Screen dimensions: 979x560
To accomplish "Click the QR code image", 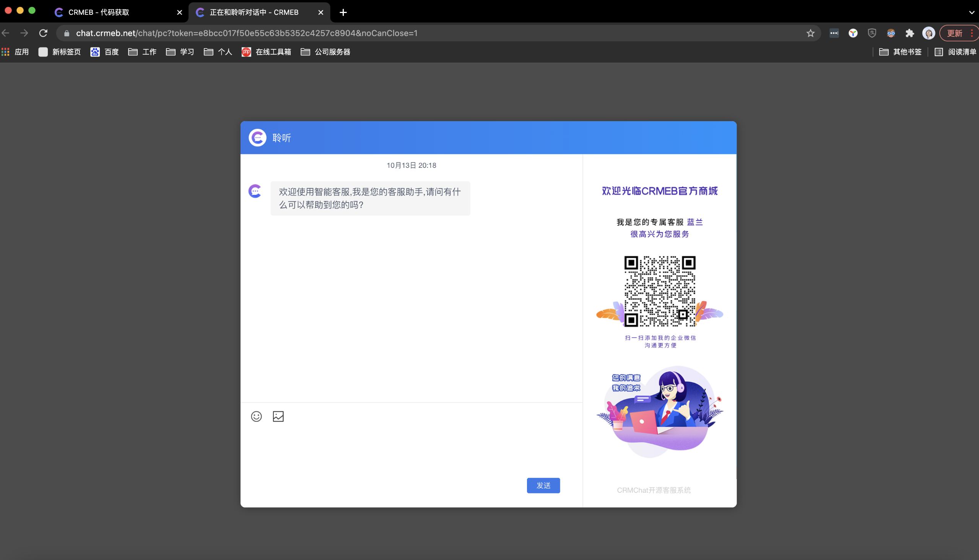I will pos(660,291).
